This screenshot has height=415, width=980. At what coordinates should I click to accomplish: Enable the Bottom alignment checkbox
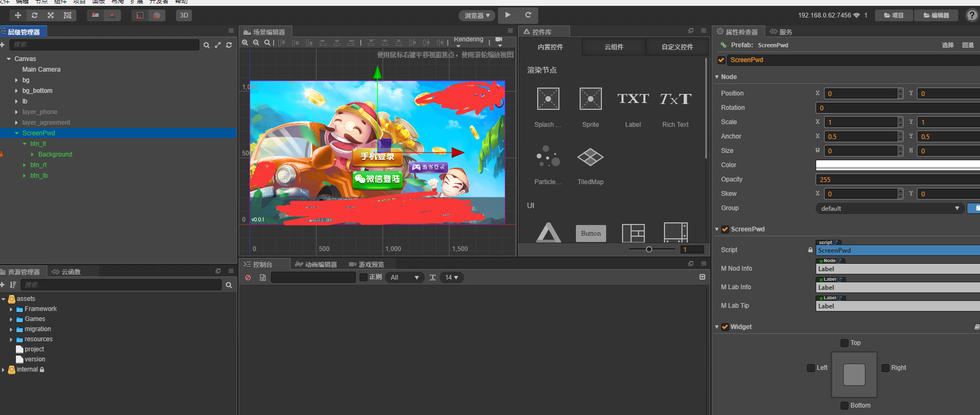[844, 405]
